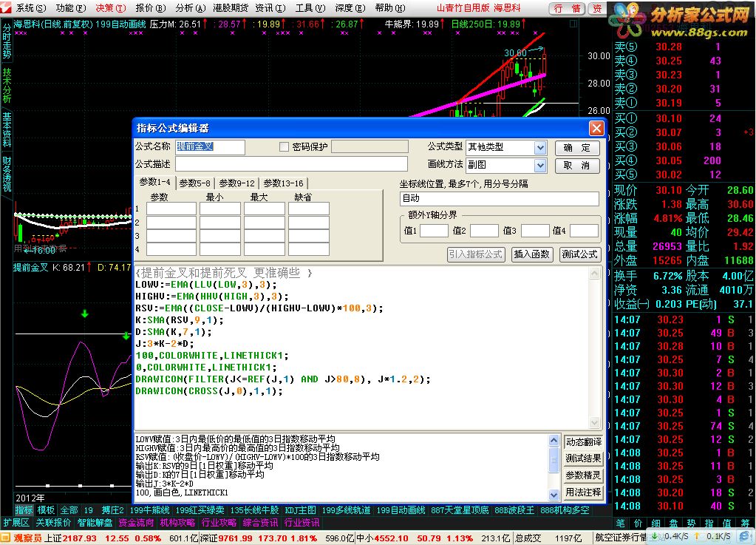The image size is (756, 545).
Task: Click the 取消 button
Action: (577, 166)
